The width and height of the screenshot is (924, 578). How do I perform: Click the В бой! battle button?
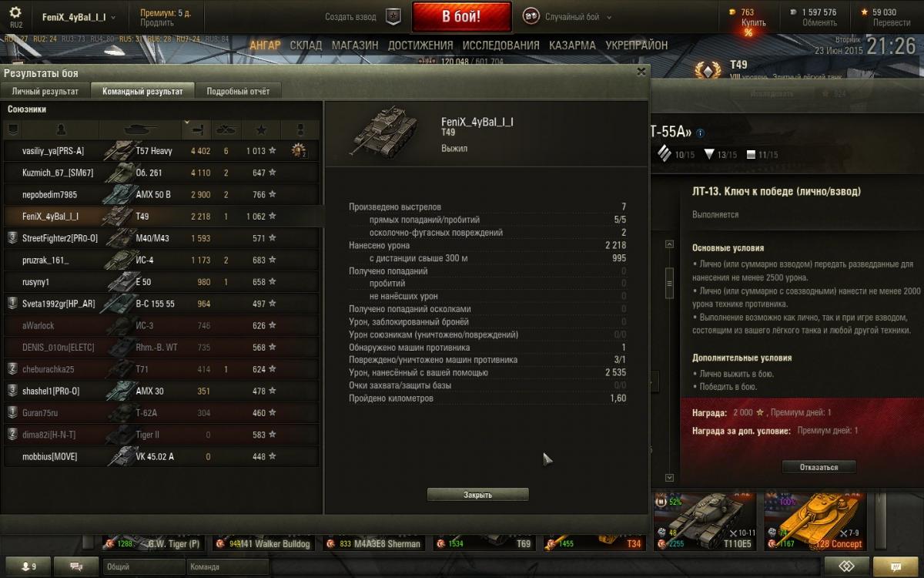click(462, 16)
